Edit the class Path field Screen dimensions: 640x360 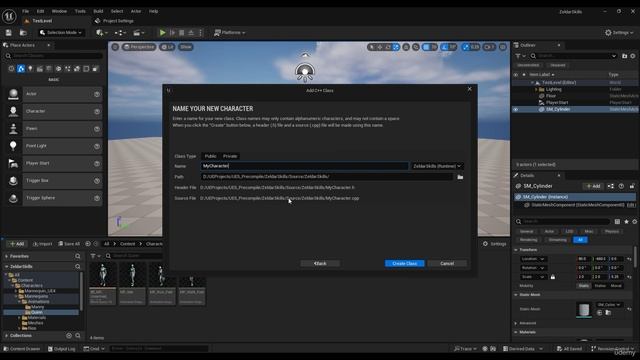pos(327,177)
